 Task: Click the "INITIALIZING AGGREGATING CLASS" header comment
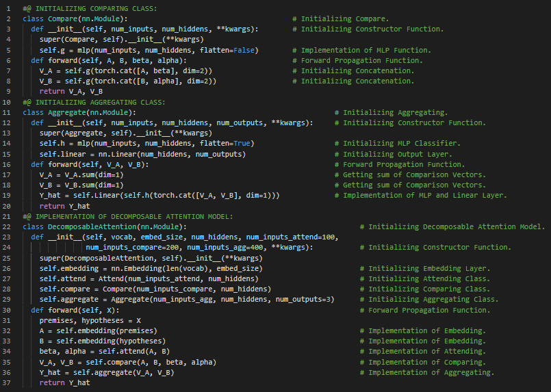93,102
